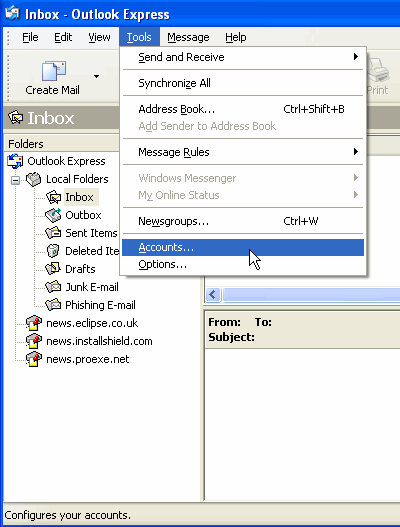Select the Drafts folder label

[80, 269]
